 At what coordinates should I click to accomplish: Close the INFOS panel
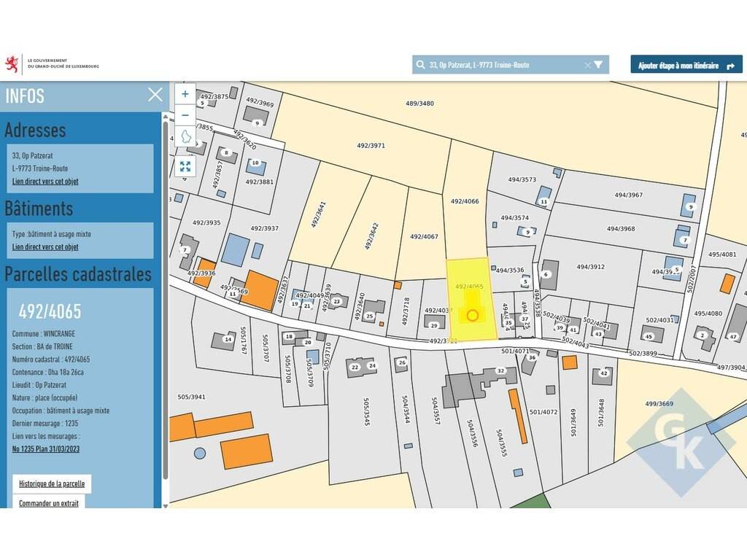coord(155,94)
